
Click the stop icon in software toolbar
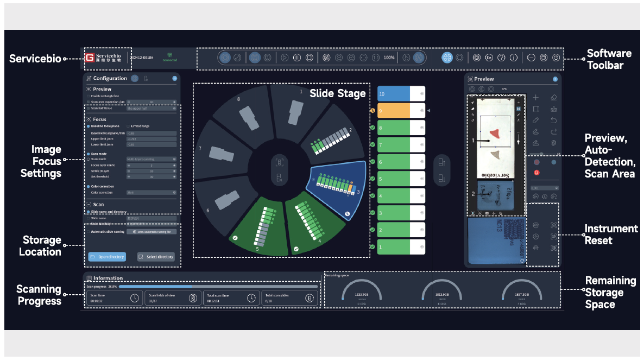(x=309, y=58)
